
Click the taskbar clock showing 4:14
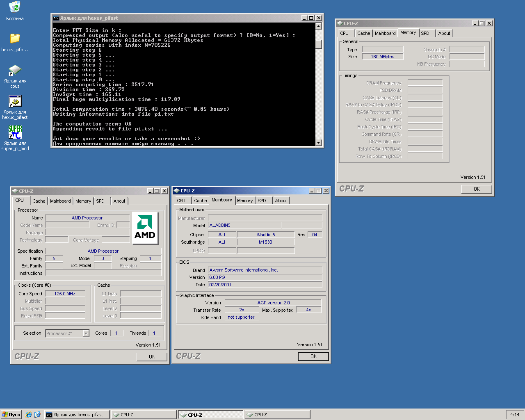[515, 415]
